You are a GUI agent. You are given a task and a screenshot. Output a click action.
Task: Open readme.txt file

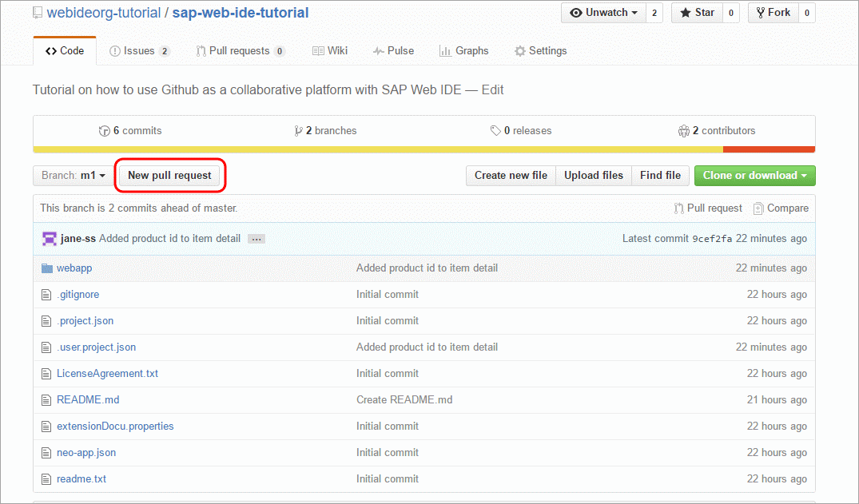pos(81,478)
